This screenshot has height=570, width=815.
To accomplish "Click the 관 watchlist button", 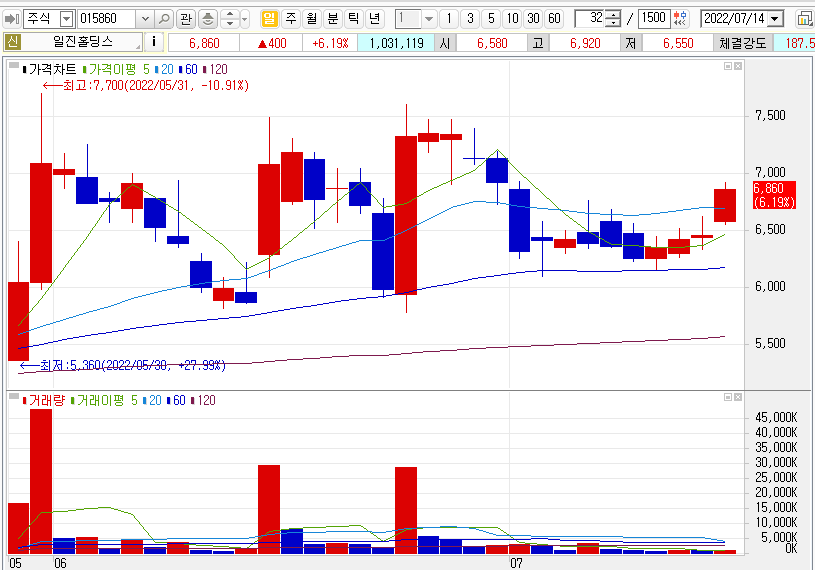I will pos(186,19).
